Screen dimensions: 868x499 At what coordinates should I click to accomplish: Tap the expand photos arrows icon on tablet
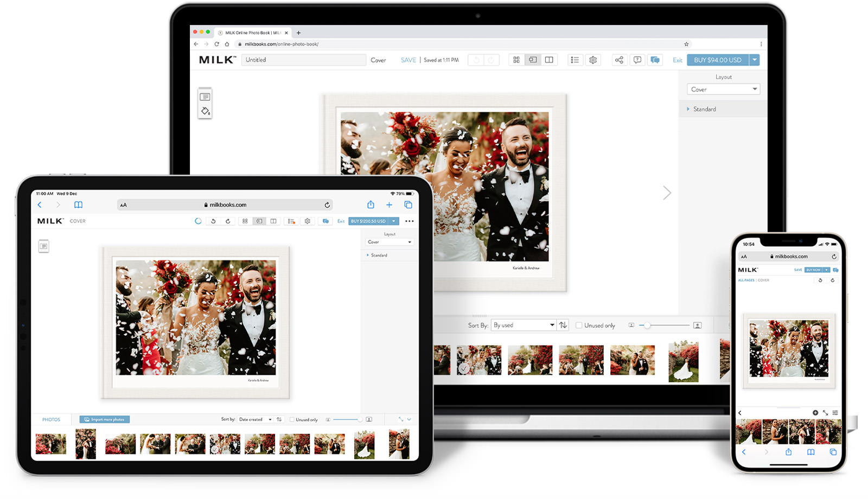[x=400, y=419]
